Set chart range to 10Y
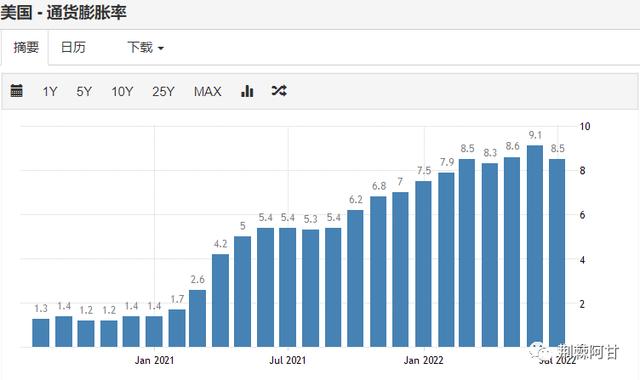This screenshot has height=380, width=640. click(x=122, y=91)
